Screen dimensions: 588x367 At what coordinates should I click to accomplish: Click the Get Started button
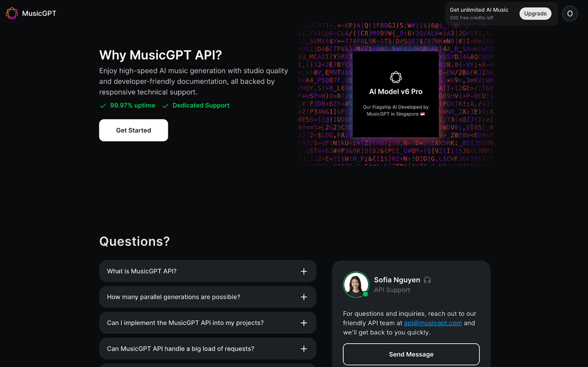click(x=133, y=130)
